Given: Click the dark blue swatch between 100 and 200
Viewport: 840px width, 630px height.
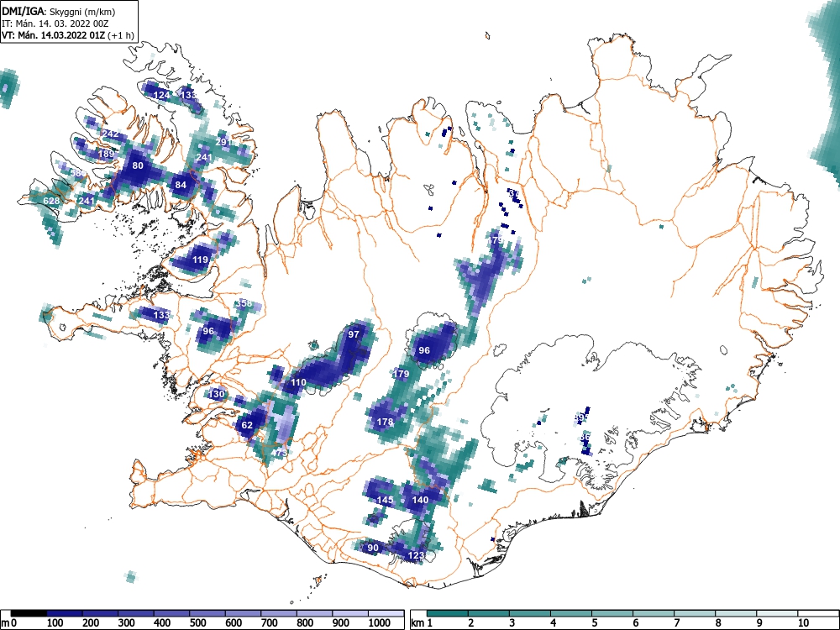Looking at the screenshot, I should (x=65, y=613).
